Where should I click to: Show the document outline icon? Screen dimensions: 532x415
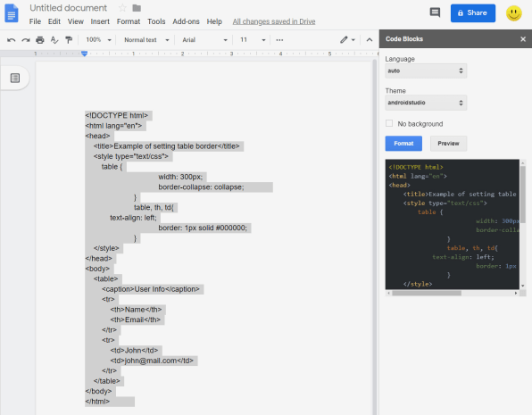tap(15, 78)
